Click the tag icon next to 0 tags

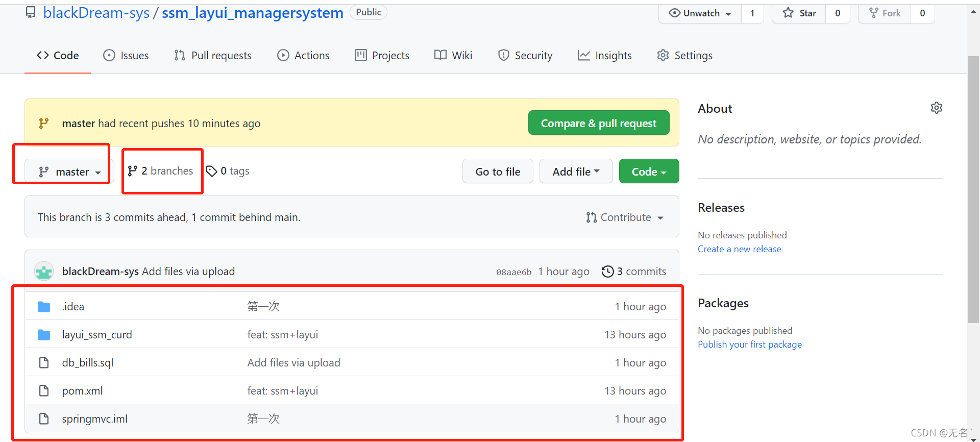click(x=211, y=171)
